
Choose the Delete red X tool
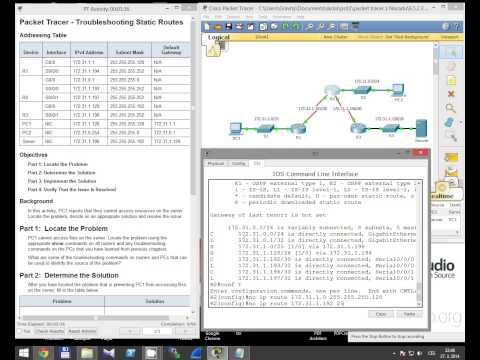[x=451, y=94]
